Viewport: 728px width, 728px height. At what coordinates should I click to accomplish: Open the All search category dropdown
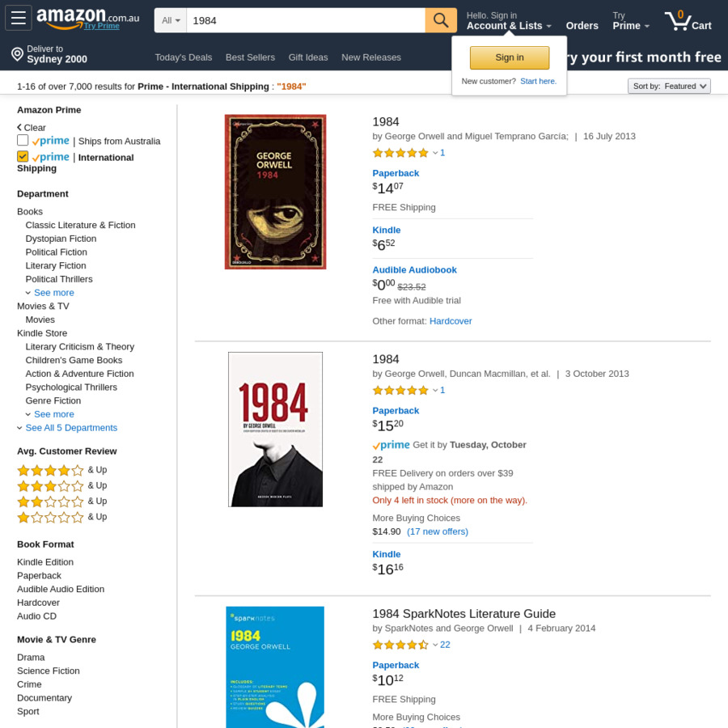coord(171,20)
